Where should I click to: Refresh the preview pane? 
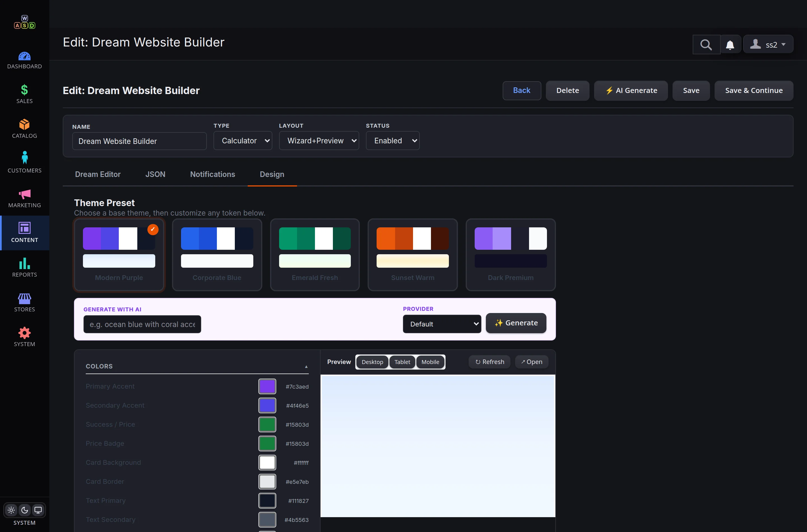click(489, 362)
